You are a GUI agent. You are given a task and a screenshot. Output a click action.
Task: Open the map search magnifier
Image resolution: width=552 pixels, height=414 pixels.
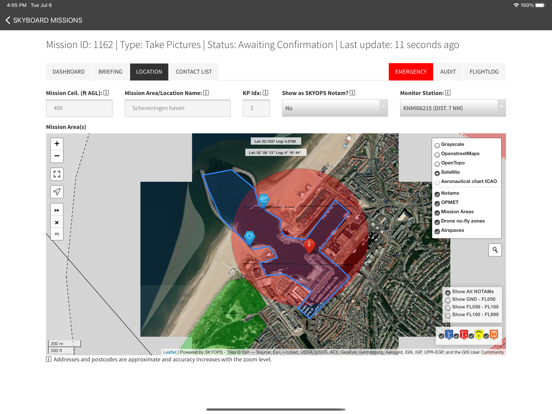pos(495,250)
